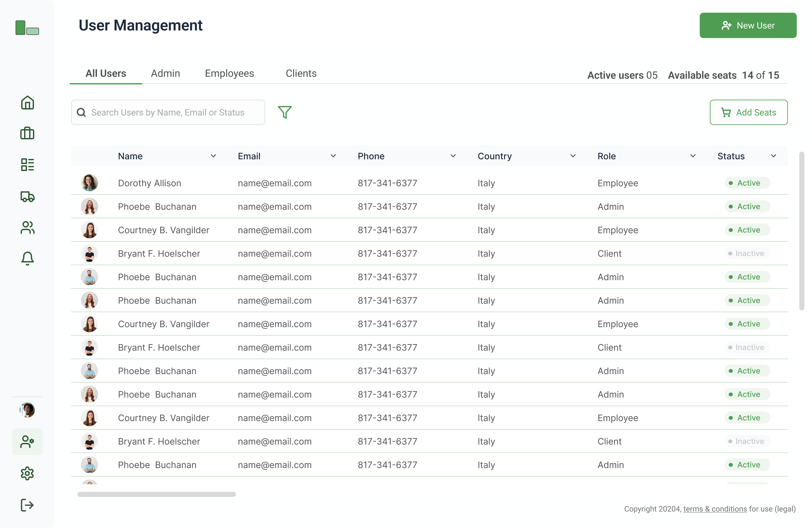Click the vertical scrollbar of the table
The height and width of the screenshot is (528, 812).
802,231
